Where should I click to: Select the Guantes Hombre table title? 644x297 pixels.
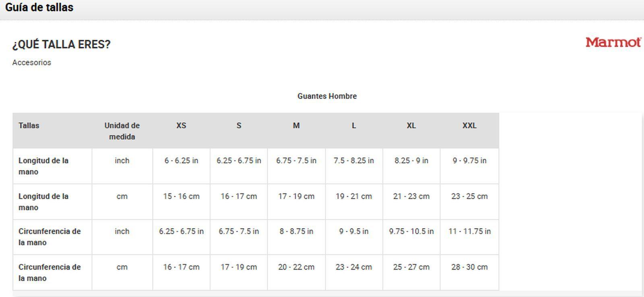point(327,96)
